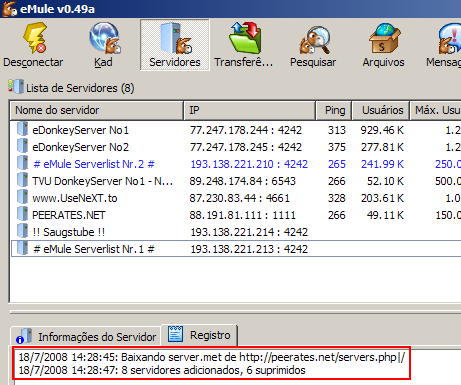Screen dimensions: 461x385
Task: Sort servers by Ping column header
Action: 334,110
